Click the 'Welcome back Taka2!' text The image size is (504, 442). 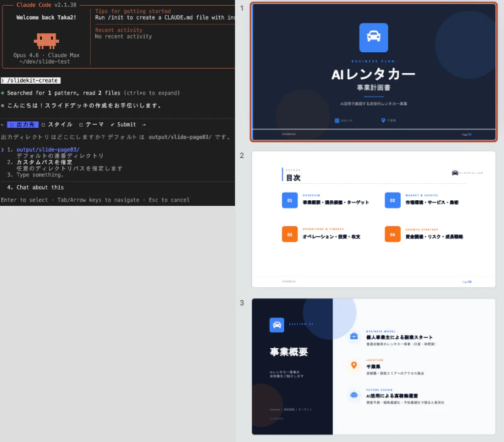click(46, 18)
